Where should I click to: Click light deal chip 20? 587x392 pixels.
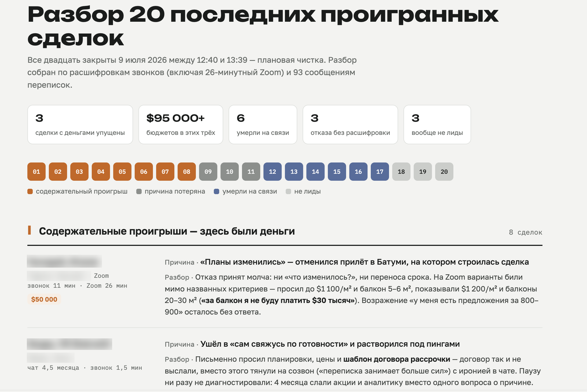pos(444,172)
